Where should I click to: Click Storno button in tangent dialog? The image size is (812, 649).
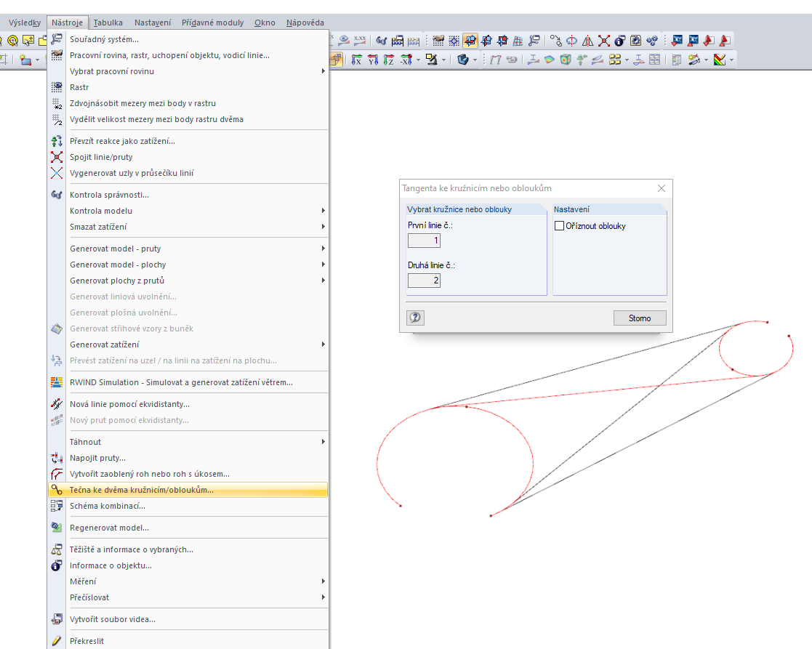[640, 318]
